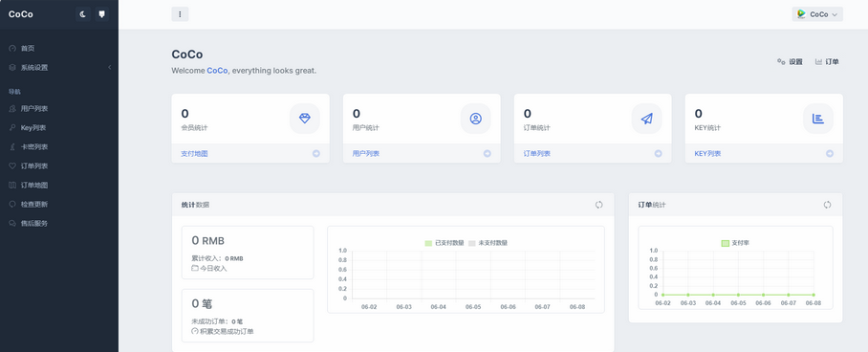The height and width of the screenshot is (352, 868).
Task: Refresh the 订单统计 panel
Action: (x=827, y=205)
